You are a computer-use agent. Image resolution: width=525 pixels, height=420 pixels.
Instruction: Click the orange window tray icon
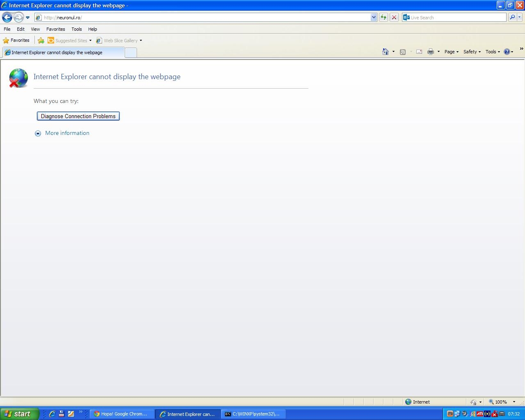click(450, 414)
